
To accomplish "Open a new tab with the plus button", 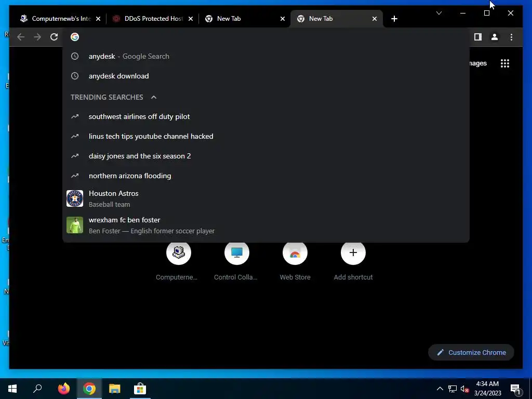I will tap(394, 19).
